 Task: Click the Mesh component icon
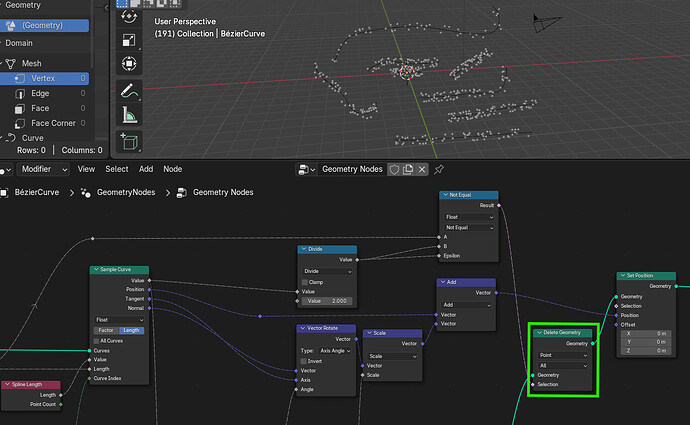[x=11, y=63]
